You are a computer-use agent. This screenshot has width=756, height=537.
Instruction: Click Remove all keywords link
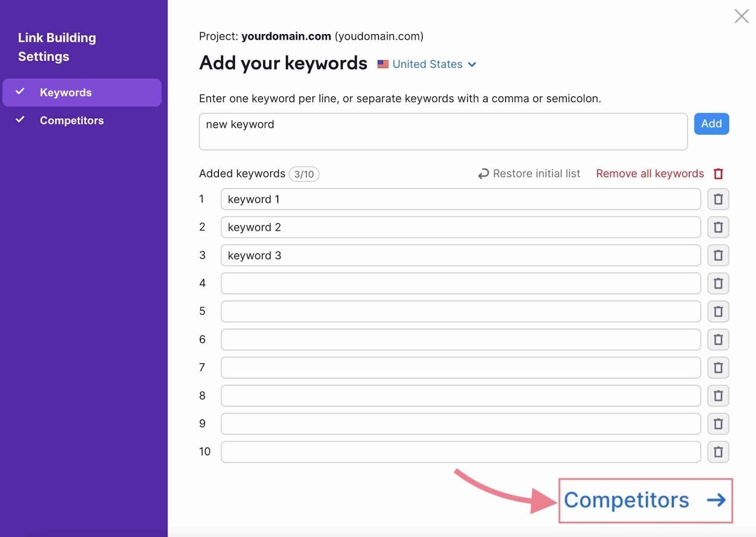click(650, 173)
